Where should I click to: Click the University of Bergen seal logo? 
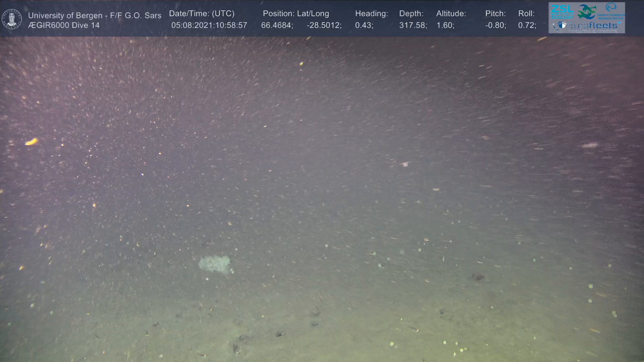click(12, 19)
